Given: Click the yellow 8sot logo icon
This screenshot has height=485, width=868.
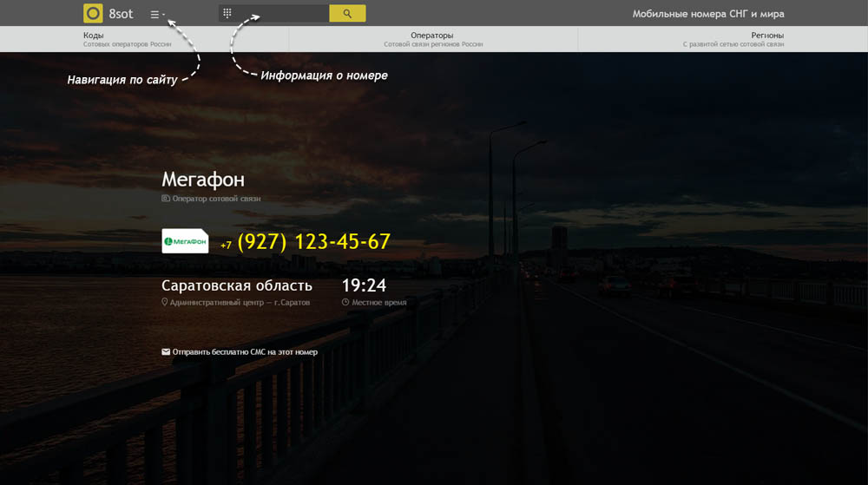Looking at the screenshot, I should tap(93, 13).
